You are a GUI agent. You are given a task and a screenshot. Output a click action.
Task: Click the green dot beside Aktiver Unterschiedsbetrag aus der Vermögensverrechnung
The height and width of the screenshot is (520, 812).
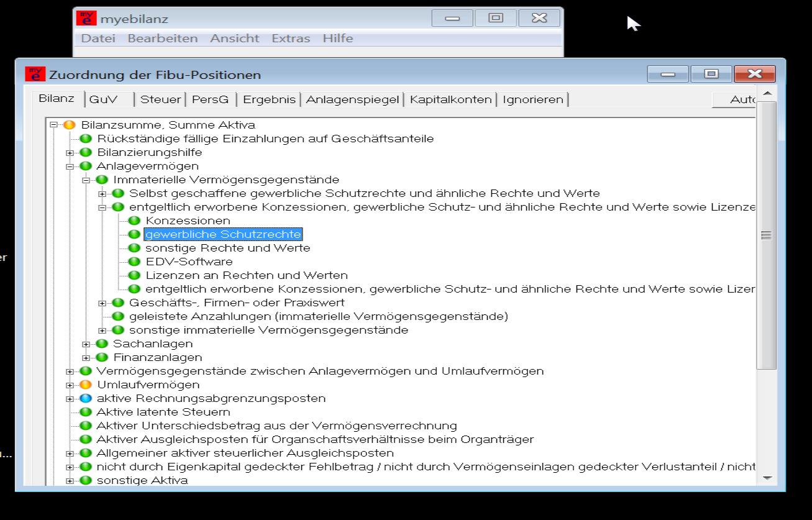[x=85, y=426]
